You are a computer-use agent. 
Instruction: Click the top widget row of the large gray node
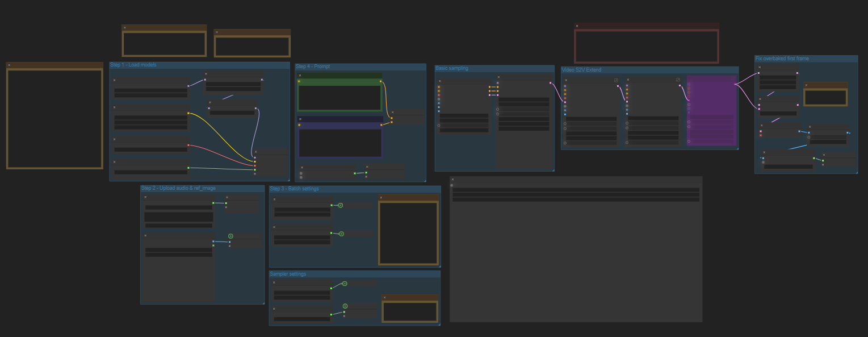coord(576,190)
